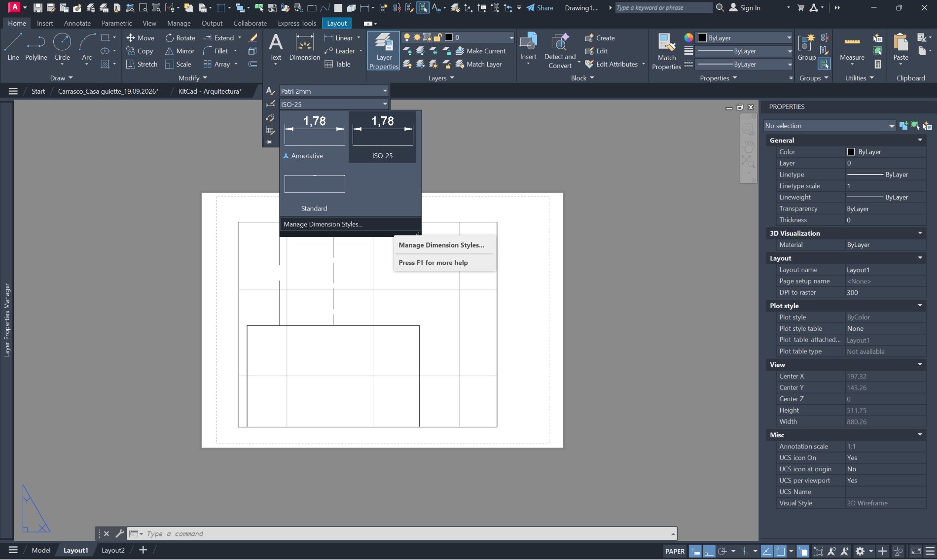
Task: Open the Text tool
Action: pyautogui.click(x=276, y=47)
